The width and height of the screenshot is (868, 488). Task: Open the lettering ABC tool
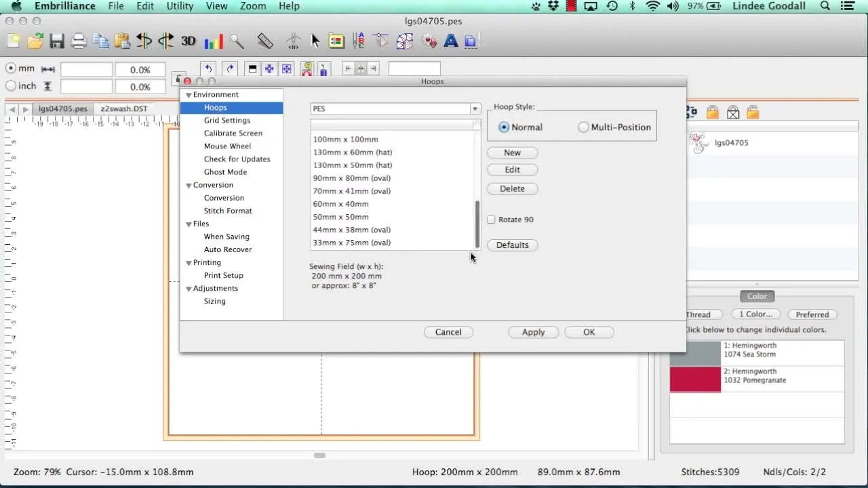coord(451,41)
